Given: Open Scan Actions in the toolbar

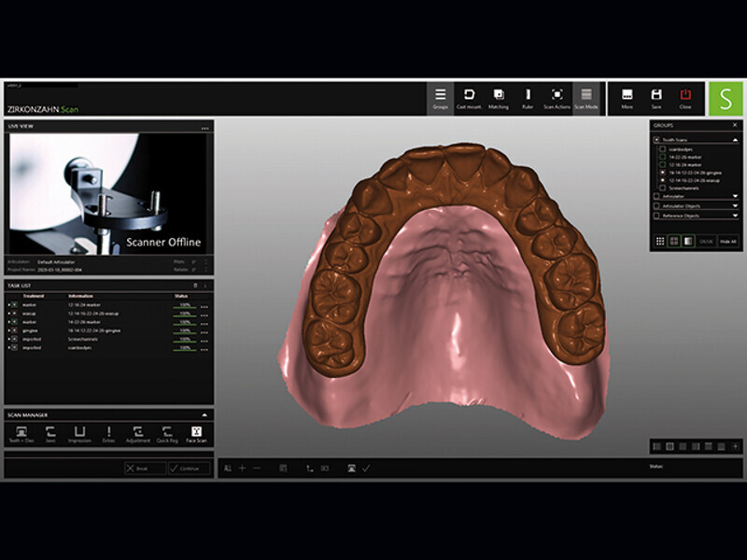Looking at the screenshot, I should click(x=557, y=98).
